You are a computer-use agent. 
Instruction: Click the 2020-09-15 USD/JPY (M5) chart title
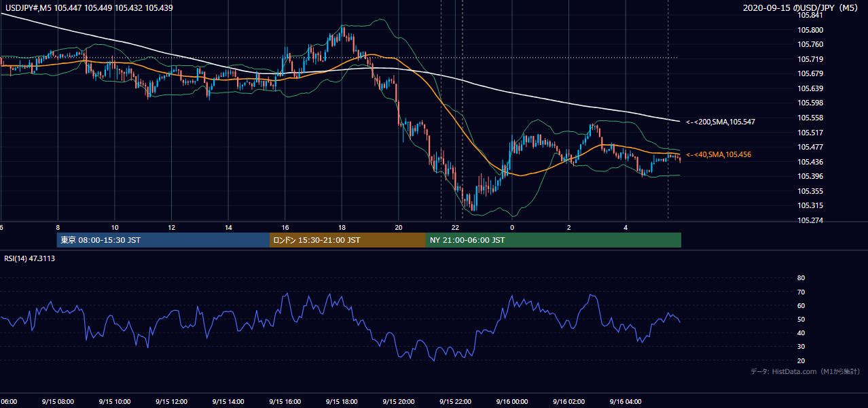pos(801,8)
